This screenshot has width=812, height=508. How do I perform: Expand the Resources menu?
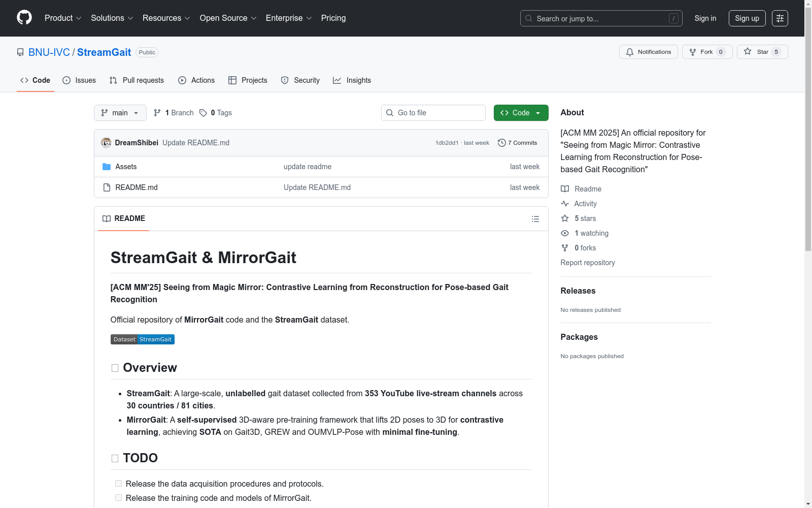pos(166,18)
